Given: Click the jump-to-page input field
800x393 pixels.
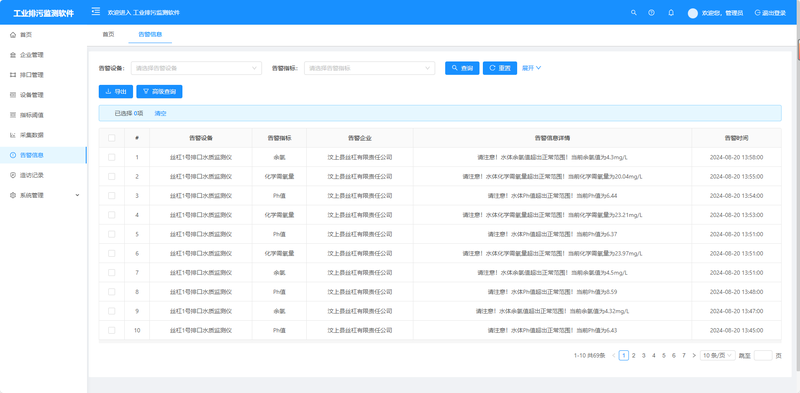Looking at the screenshot, I should pos(763,355).
